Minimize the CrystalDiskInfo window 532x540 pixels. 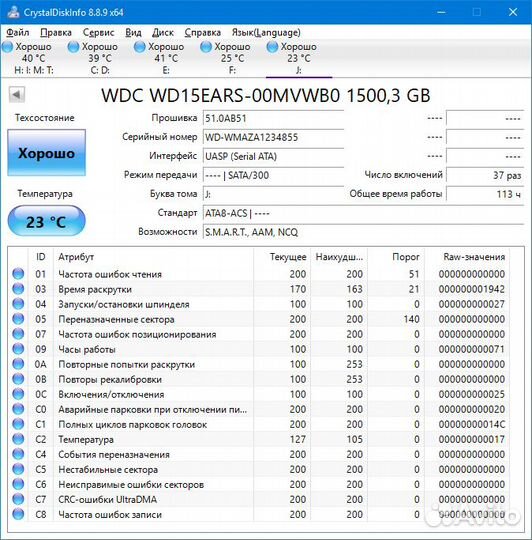click(x=441, y=12)
